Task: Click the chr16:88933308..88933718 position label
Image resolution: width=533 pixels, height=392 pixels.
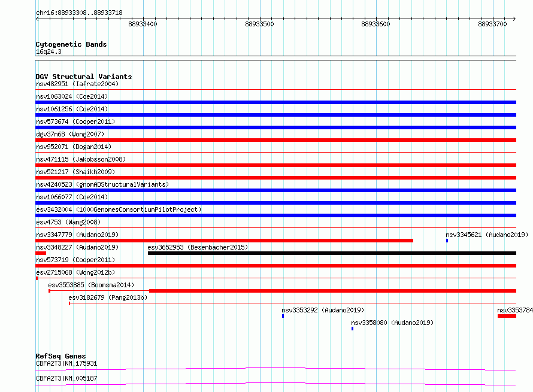Action: (79, 13)
